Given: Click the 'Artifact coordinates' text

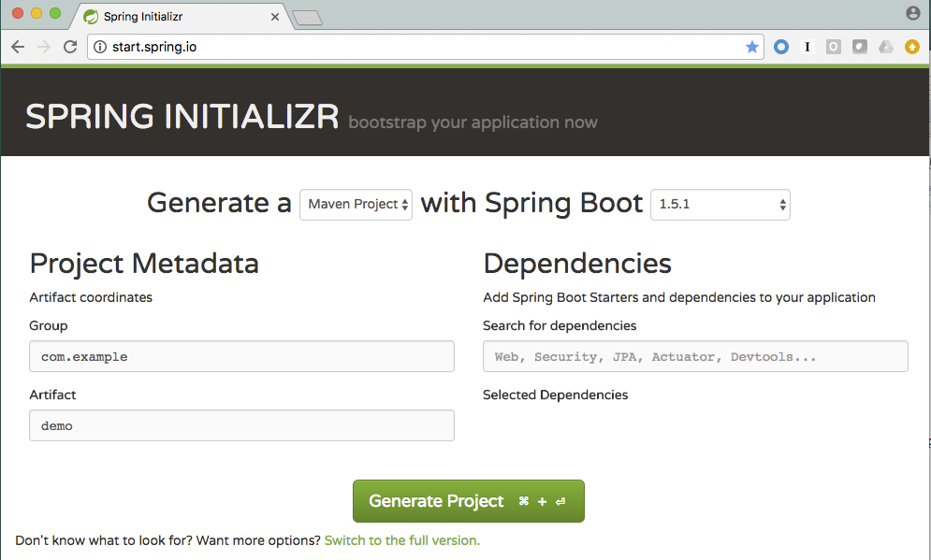Looking at the screenshot, I should 91,297.
